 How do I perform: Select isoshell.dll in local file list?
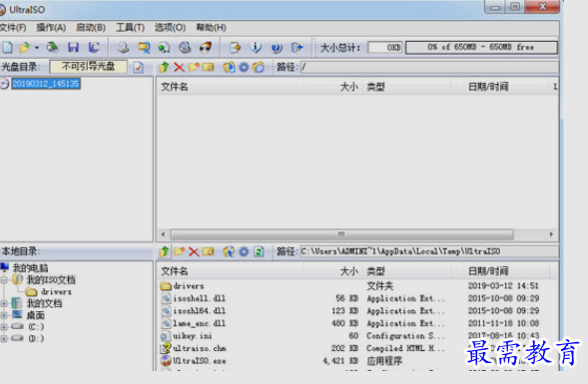(x=199, y=298)
